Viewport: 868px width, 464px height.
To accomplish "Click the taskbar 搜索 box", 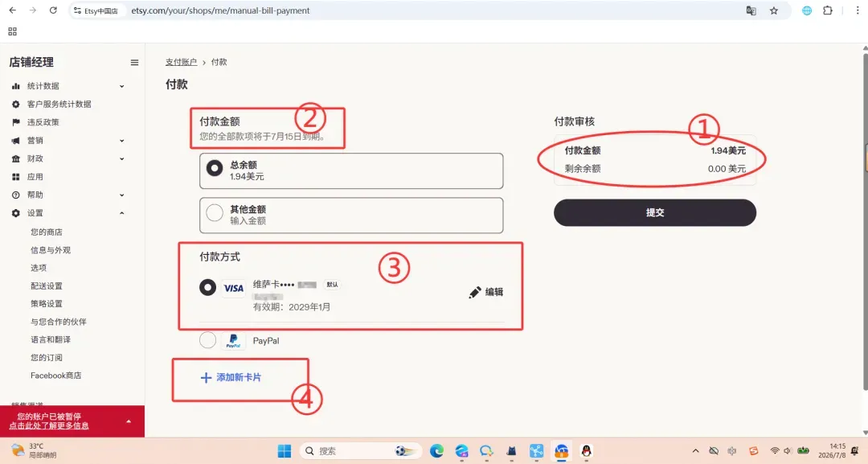I will [x=361, y=451].
